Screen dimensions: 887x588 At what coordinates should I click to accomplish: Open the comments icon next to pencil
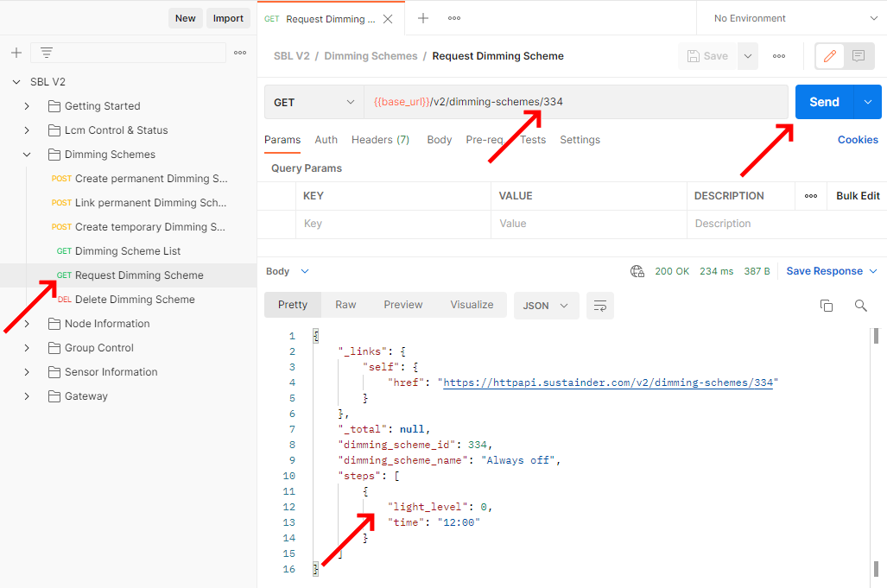[858, 56]
